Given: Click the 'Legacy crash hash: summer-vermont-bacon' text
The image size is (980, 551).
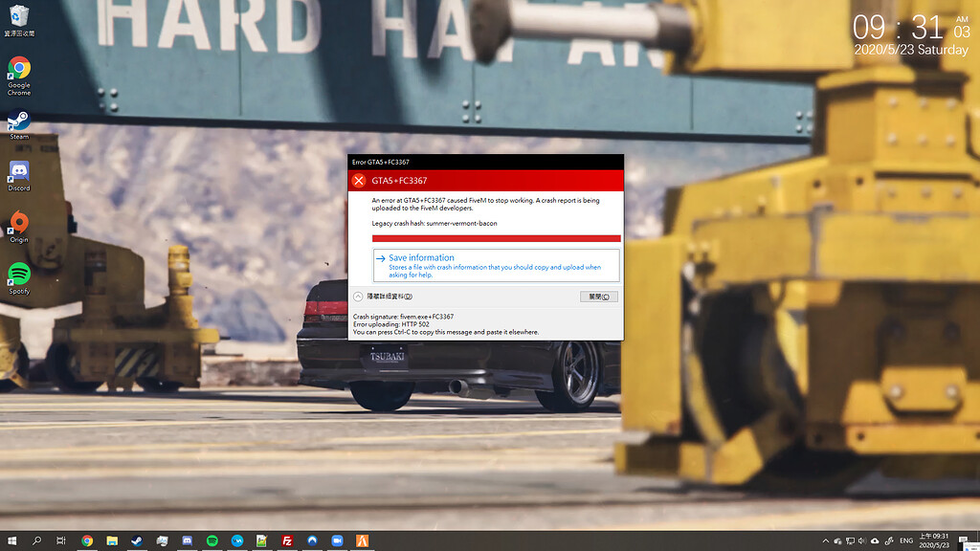Looking at the screenshot, I should pos(434,223).
